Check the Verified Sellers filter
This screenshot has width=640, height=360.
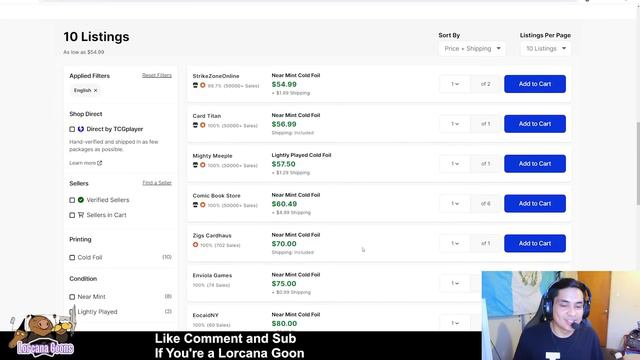(x=72, y=200)
